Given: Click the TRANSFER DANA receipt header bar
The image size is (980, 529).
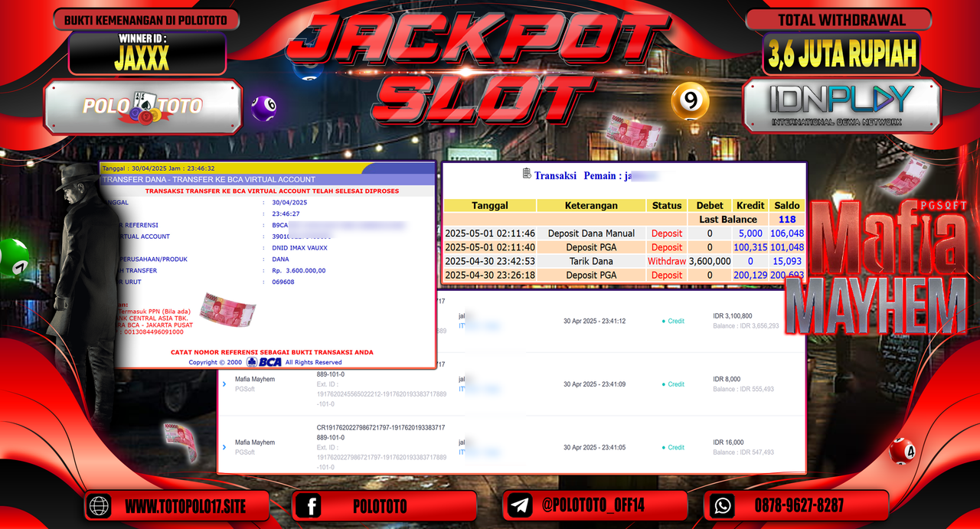Looking at the screenshot, I should pos(267,179).
